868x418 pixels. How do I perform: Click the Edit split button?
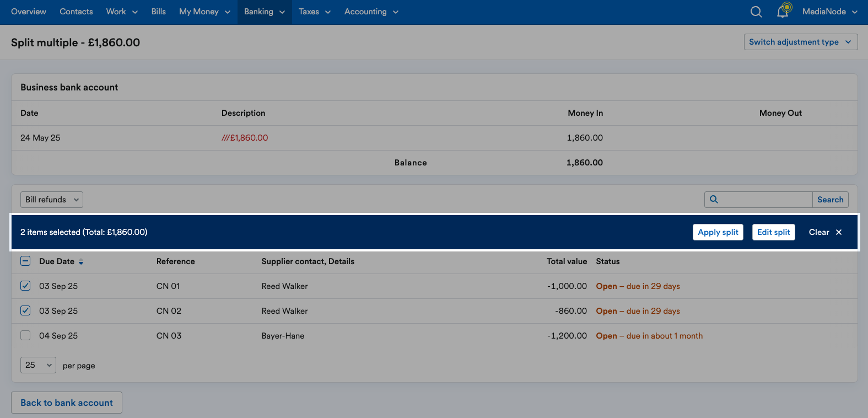[774, 232]
